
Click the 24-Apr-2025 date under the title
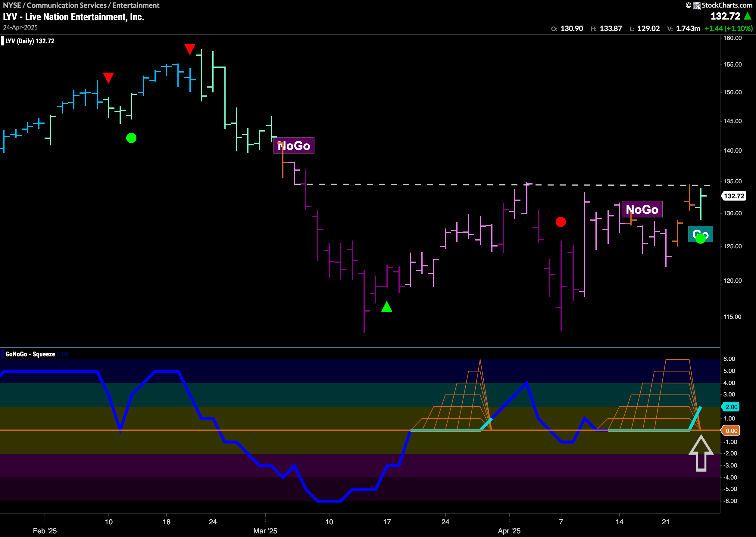pos(20,27)
